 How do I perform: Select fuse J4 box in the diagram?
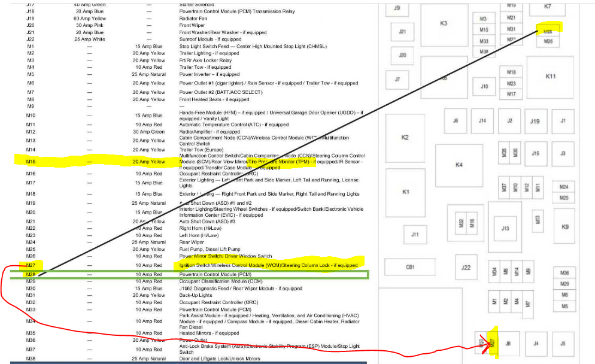pyautogui.click(x=536, y=344)
